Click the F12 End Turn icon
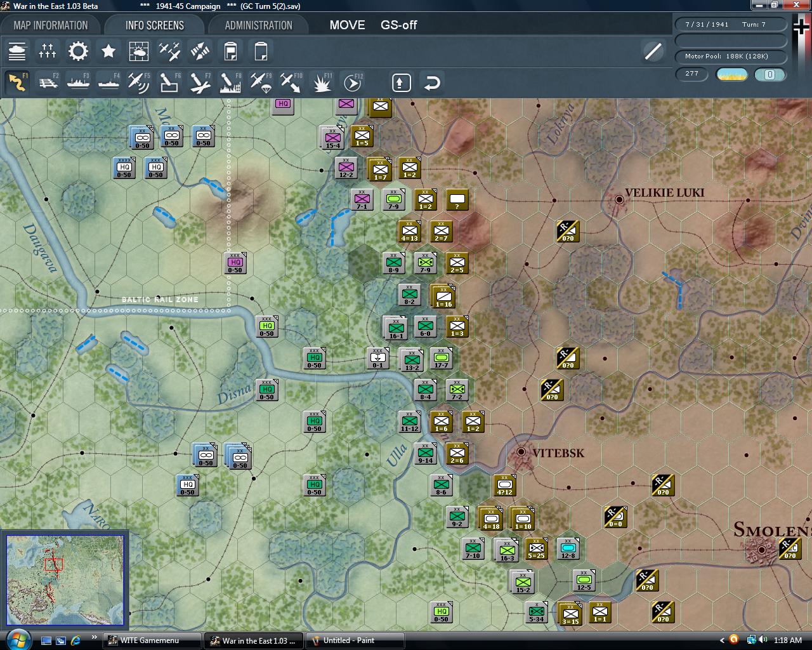 coord(353,83)
